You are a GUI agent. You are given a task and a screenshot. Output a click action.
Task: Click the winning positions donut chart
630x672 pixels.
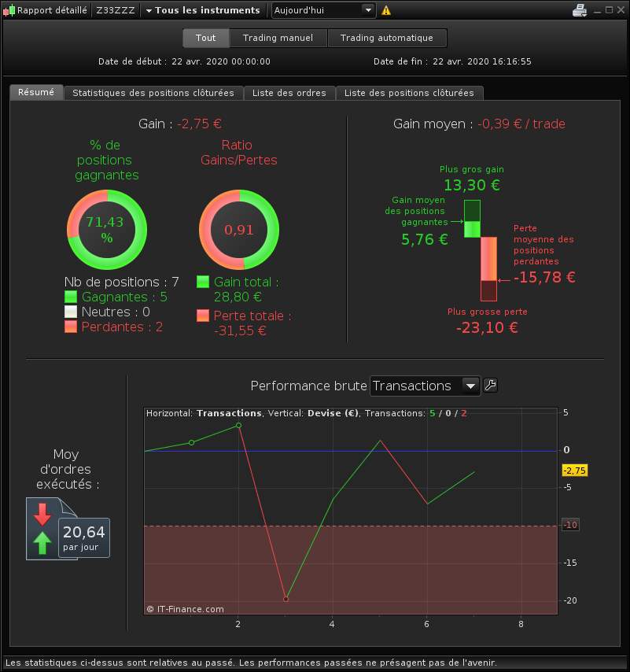tap(107, 230)
